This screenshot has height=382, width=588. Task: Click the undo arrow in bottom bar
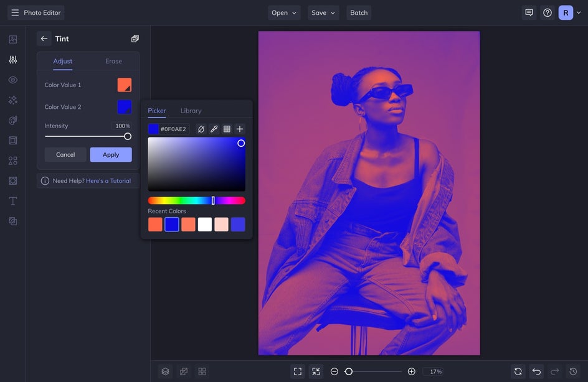[x=536, y=371]
